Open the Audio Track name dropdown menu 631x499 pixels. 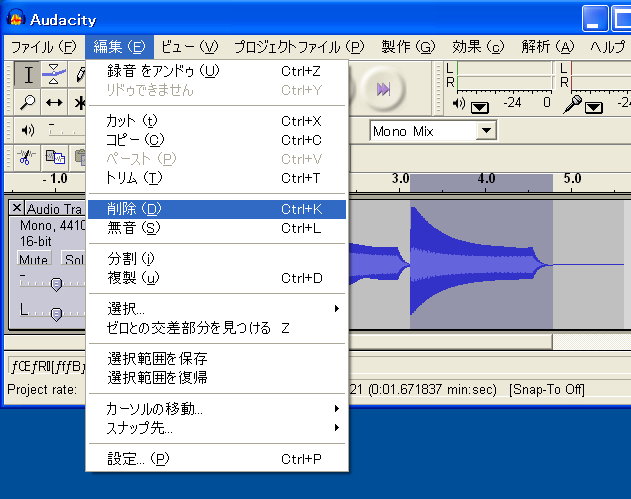click(56, 209)
